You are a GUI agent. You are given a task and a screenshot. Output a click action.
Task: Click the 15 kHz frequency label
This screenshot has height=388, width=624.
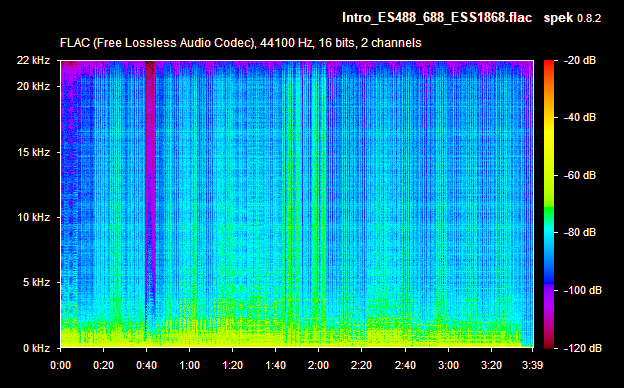coord(33,152)
